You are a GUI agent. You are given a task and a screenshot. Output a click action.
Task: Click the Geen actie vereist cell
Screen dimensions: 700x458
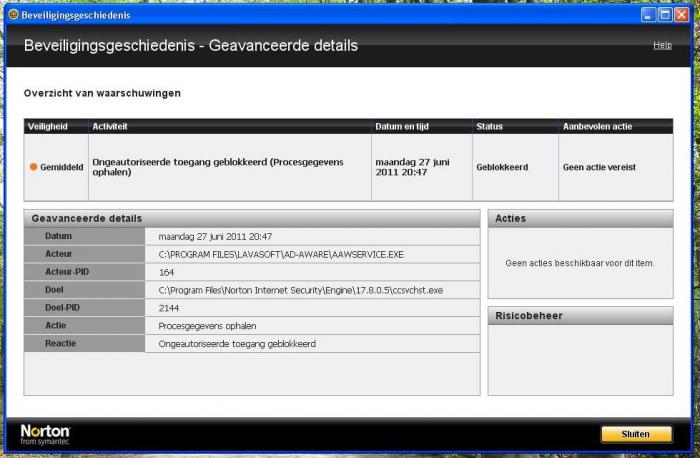(x=616, y=167)
